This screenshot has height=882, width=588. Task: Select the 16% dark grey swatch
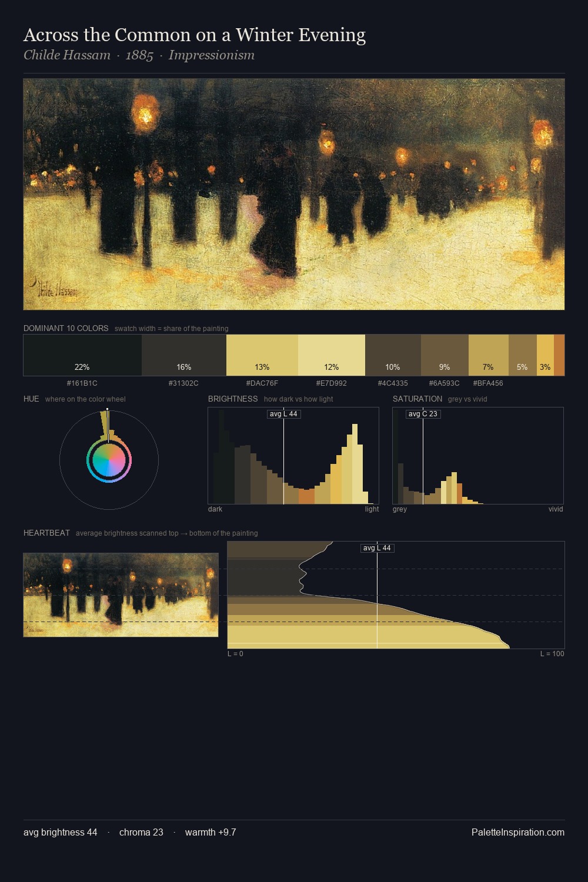[x=184, y=355]
